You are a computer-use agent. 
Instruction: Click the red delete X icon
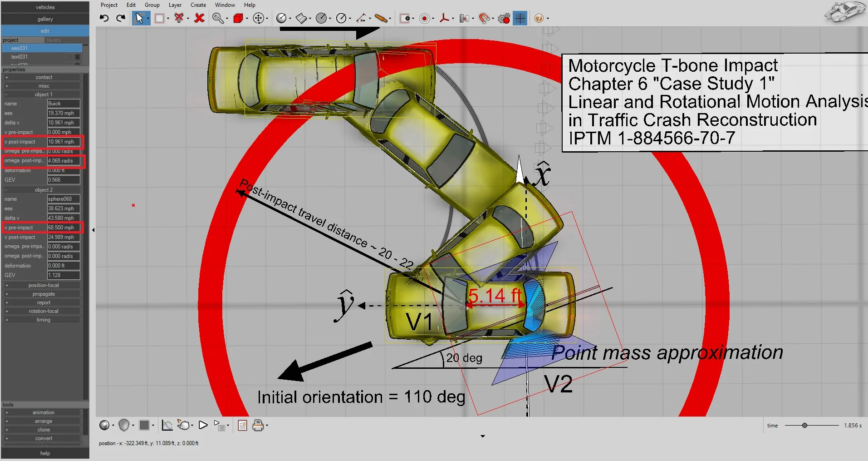pyautogui.click(x=199, y=18)
